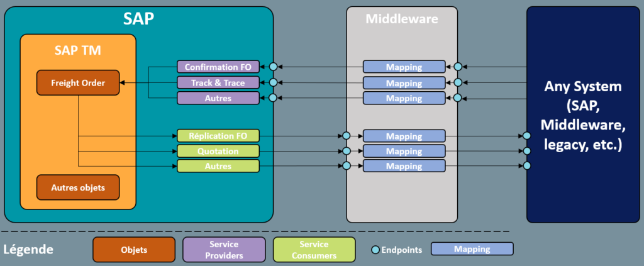
Task: Click the Endpoints text in the legend
Action: [402, 250]
